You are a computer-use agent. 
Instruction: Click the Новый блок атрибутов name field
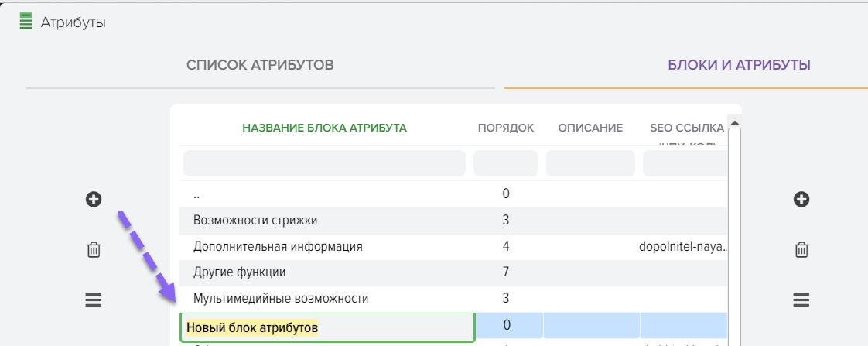[326, 327]
